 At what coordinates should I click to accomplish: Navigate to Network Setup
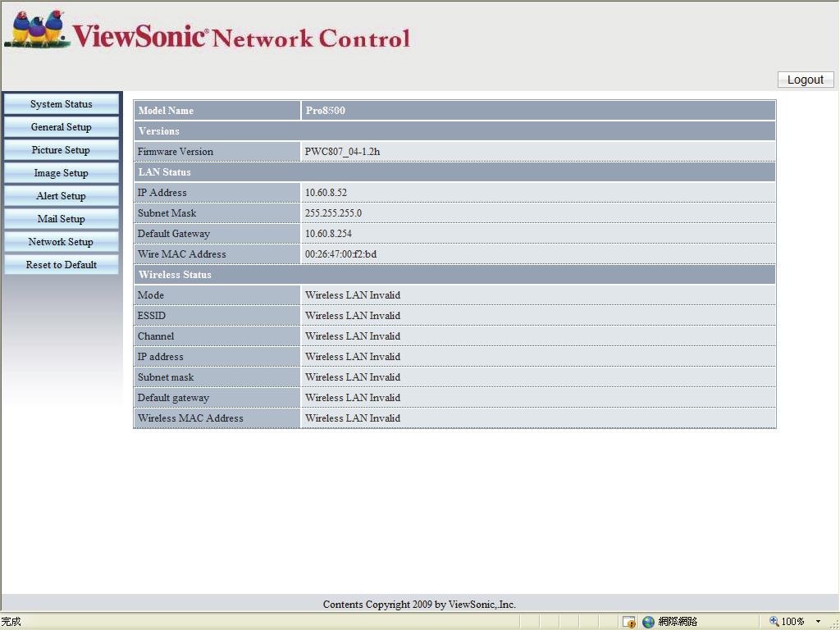tap(61, 242)
